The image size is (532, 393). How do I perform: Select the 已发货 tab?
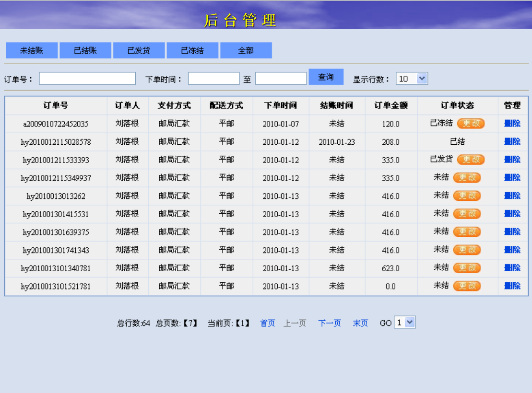click(x=139, y=50)
